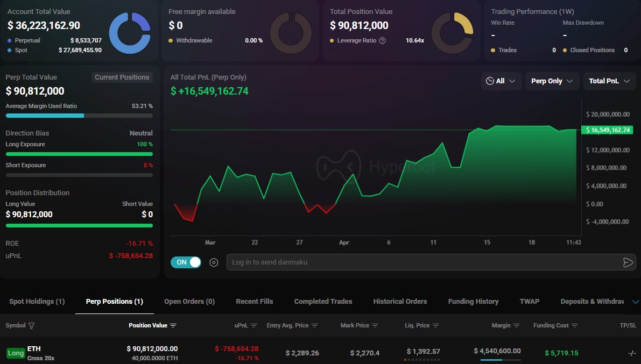Open the Perp Only dropdown

[552, 81]
